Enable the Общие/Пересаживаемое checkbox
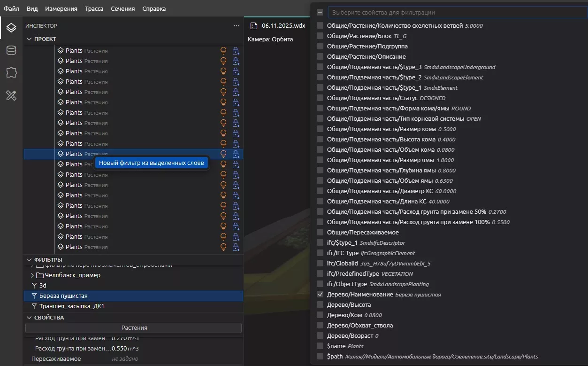Image resolution: width=588 pixels, height=366 pixels. [320, 233]
